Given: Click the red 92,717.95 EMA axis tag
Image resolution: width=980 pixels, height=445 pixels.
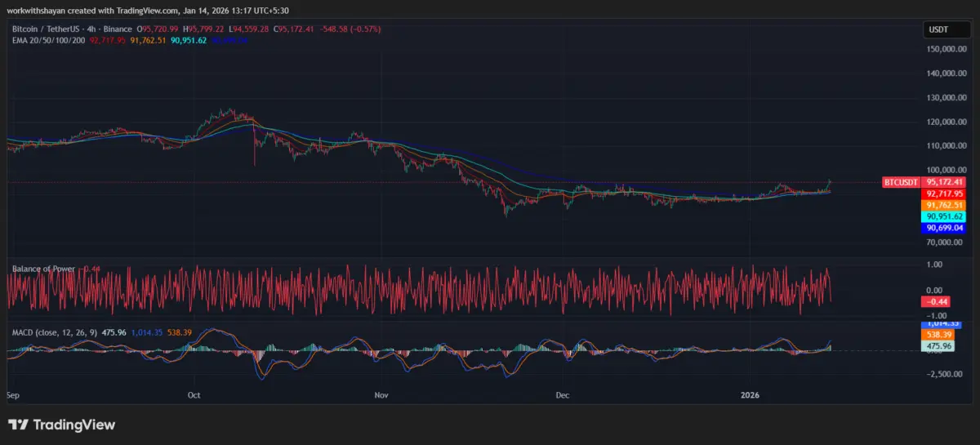Looking at the screenshot, I should (943, 194).
